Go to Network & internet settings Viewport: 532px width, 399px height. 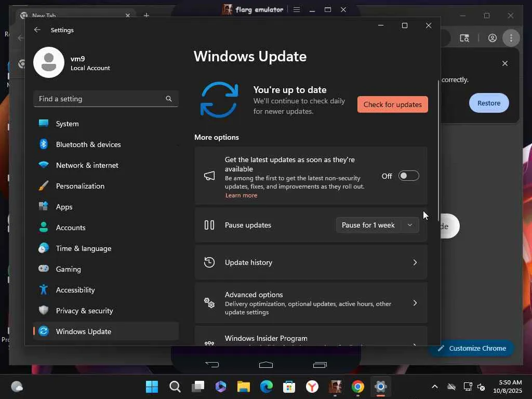[106, 165]
